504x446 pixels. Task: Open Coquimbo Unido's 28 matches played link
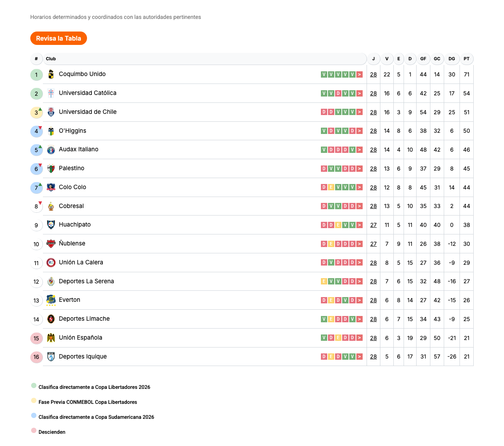(373, 74)
